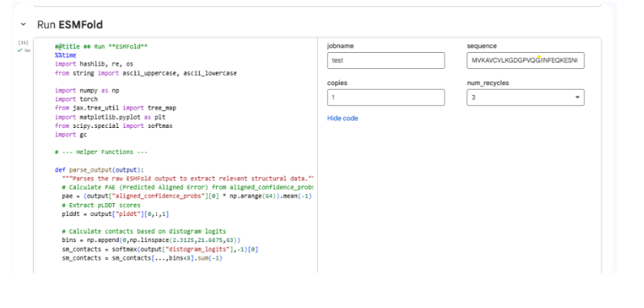
Task: Click the copies input field
Action: click(386, 97)
